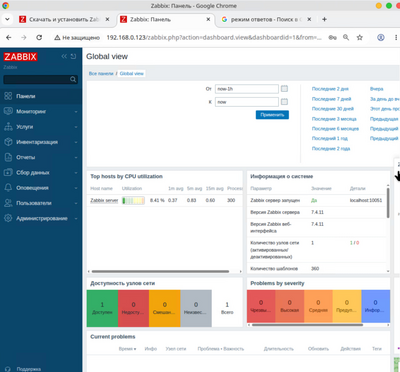Screen dimensions: 400x372
Task: Click the От time input field
Action: coord(247,89)
